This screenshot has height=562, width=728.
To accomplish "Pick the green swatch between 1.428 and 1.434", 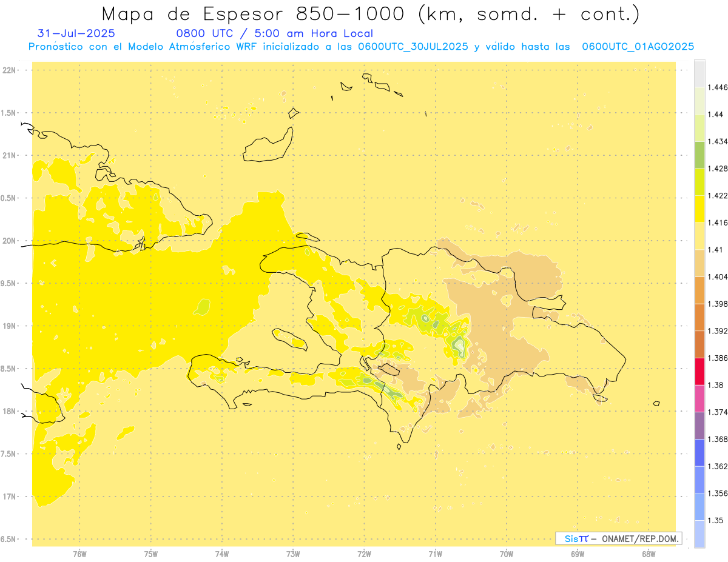I will tap(699, 155).
